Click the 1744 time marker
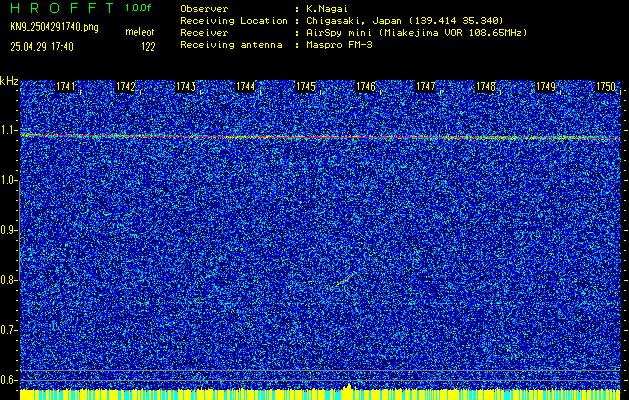The image size is (629, 400). click(245, 87)
